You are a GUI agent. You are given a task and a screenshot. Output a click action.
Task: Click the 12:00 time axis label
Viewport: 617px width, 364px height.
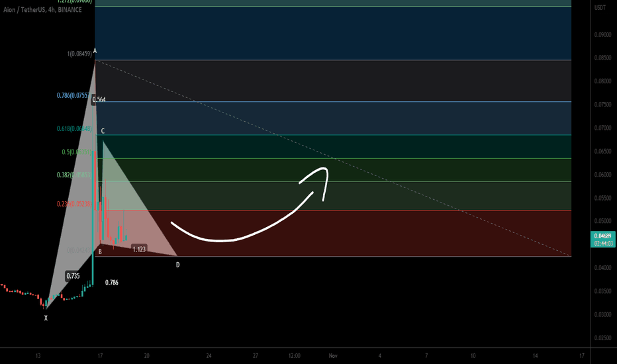[x=295, y=356]
